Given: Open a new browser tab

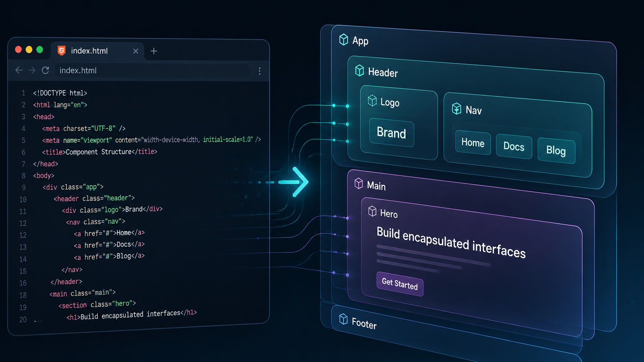Looking at the screenshot, I should click(154, 51).
